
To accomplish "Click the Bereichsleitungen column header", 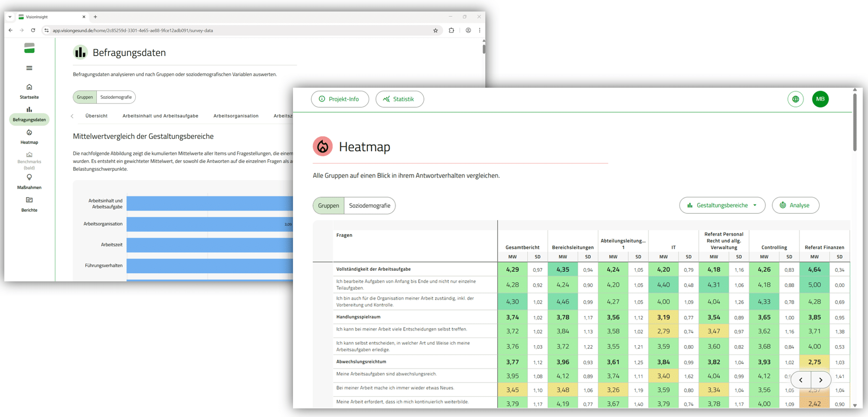I will [x=573, y=247].
